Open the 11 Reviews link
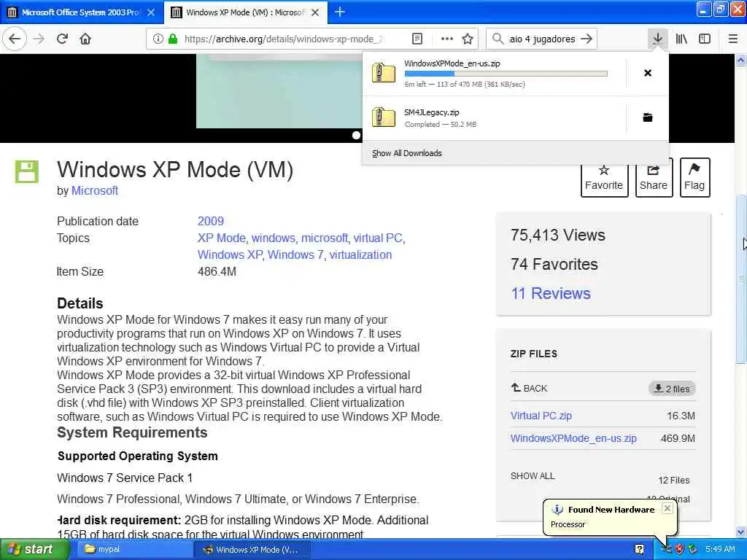The height and width of the screenshot is (560, 747). [550, 293]
